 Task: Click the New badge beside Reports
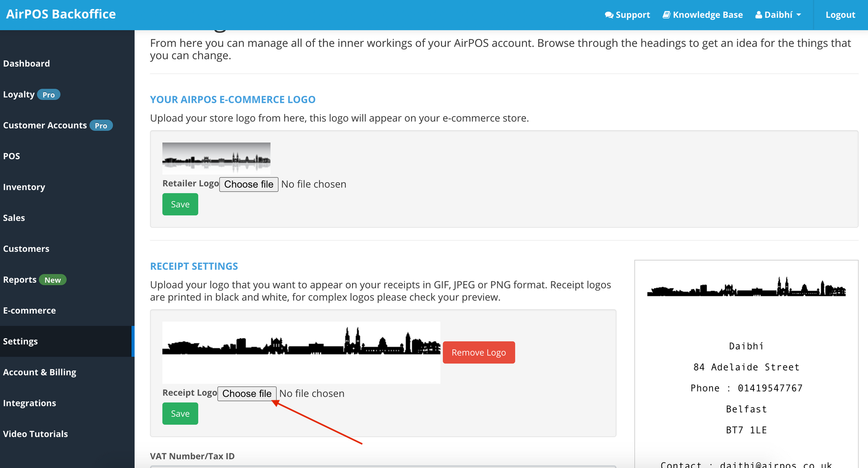click(53, 280)
